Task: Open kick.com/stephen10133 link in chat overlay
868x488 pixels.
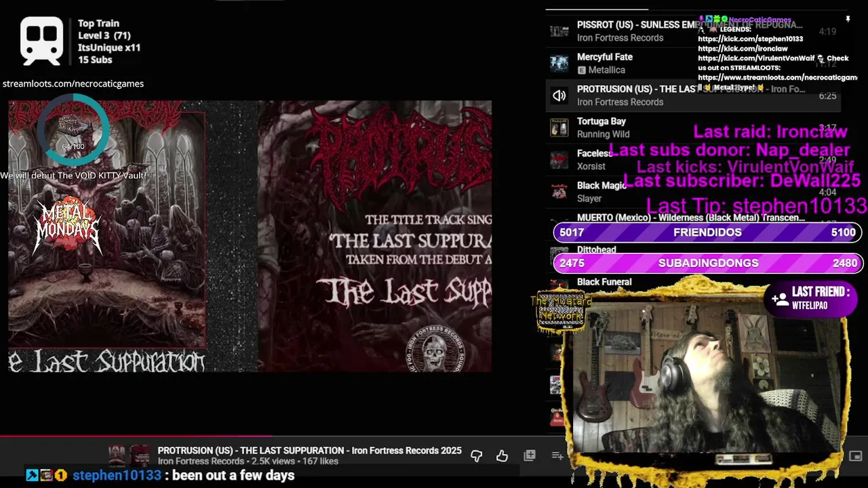Action: (x=750, y=39)
